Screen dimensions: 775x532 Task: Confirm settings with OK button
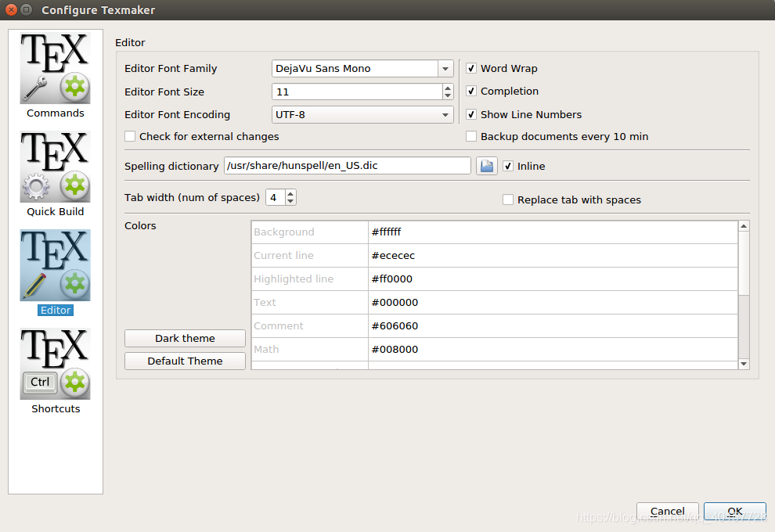[735, 511]
